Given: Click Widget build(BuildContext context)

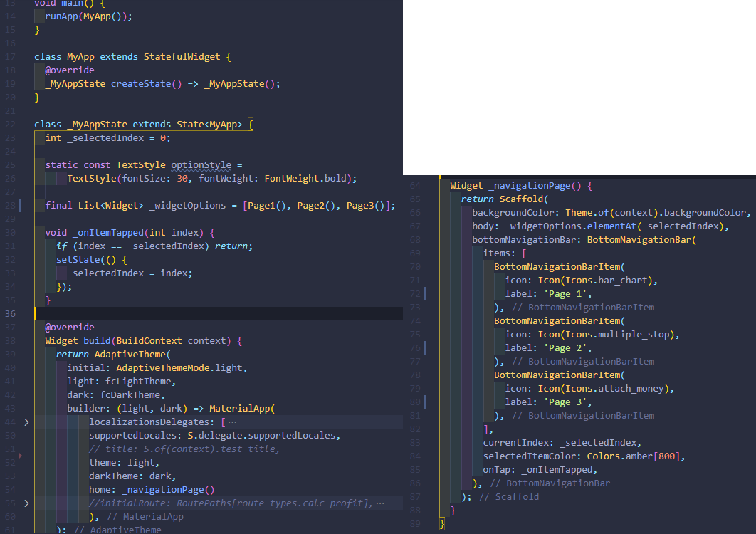Looking at the screenshot, I should point(138,340).
